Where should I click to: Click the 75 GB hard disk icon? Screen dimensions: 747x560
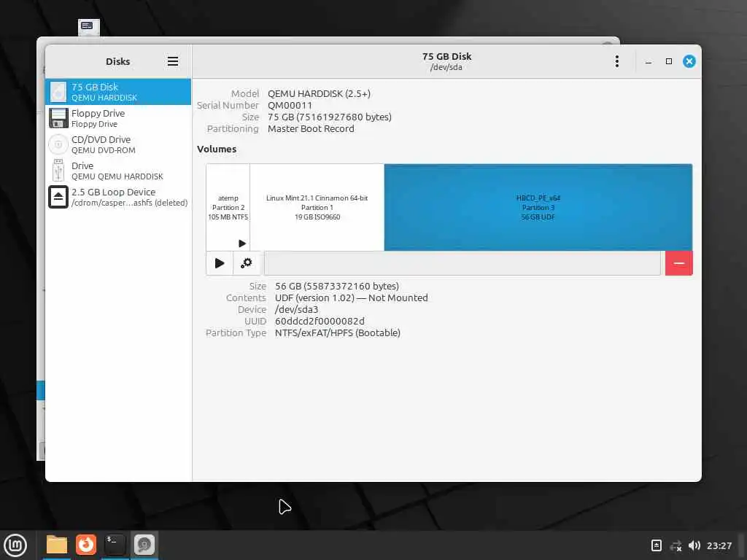[58, 92]
